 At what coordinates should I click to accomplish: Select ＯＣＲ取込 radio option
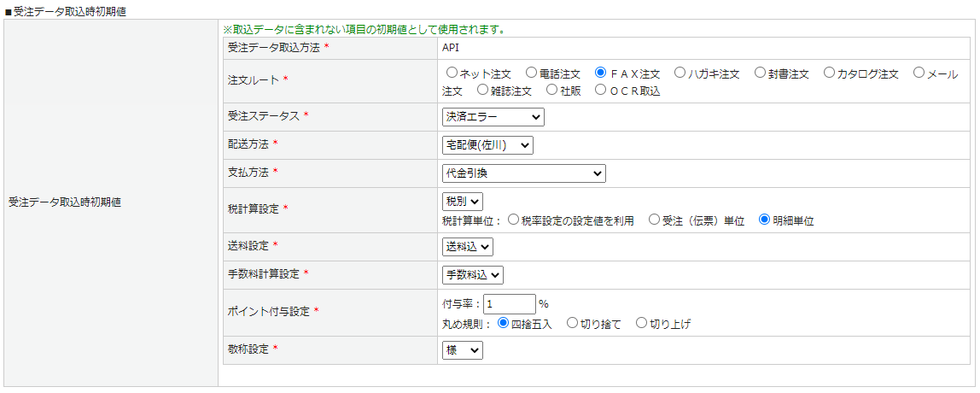[x=601, y=90]
